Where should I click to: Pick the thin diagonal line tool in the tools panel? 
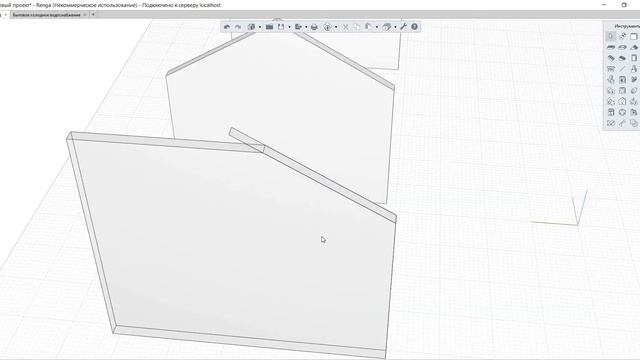coord(622,69)
